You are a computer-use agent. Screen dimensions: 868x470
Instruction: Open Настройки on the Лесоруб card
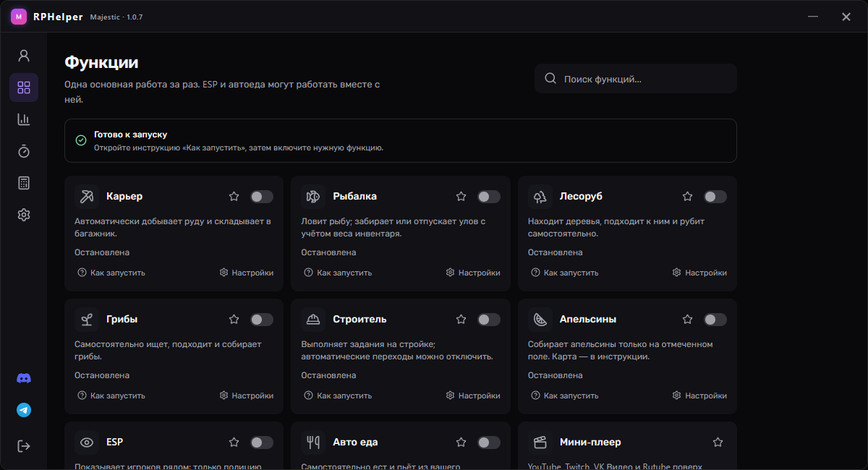pyautogui.click(x=699, y=273)
